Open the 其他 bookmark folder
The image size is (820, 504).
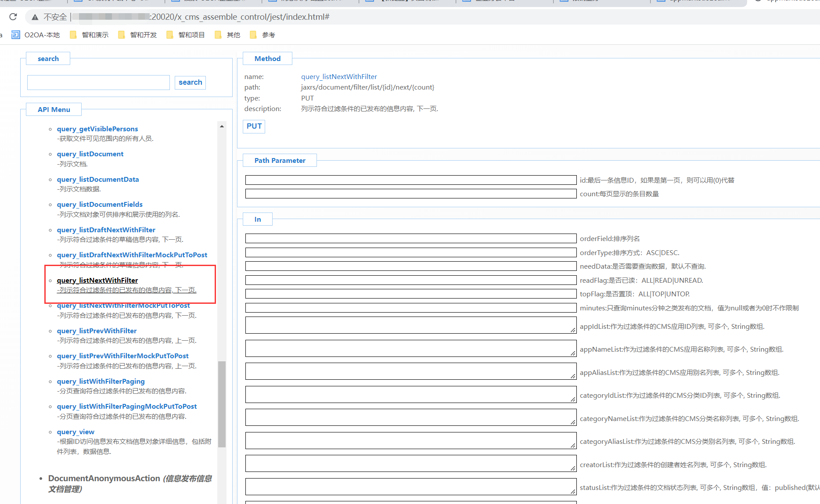pyautogui.click(x=228, y=35)
